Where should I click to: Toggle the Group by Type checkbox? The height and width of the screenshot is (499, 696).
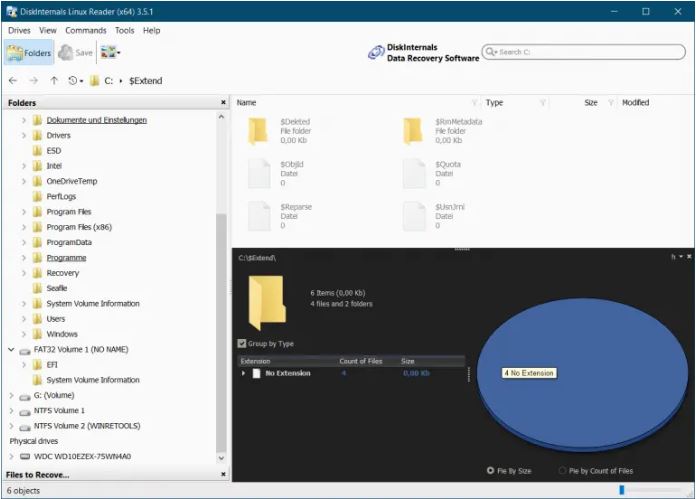click(242, 343)
